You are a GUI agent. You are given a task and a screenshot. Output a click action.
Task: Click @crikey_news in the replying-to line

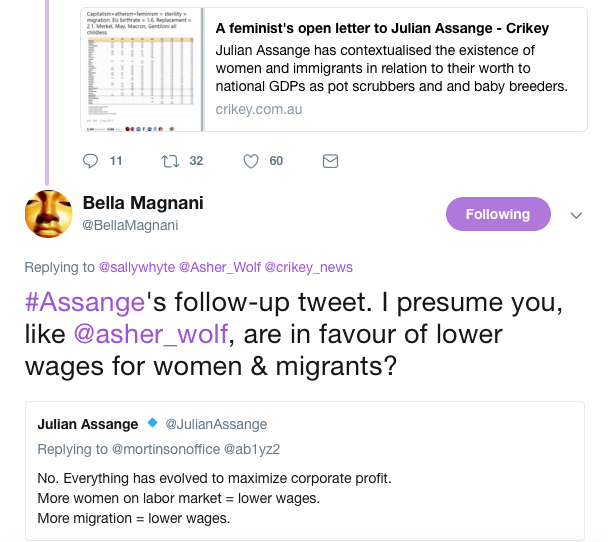(x=308, y=267)
